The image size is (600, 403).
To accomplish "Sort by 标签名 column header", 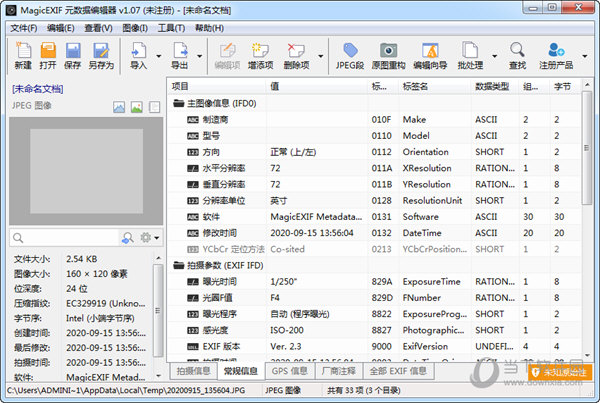I will tap(435, 86).
